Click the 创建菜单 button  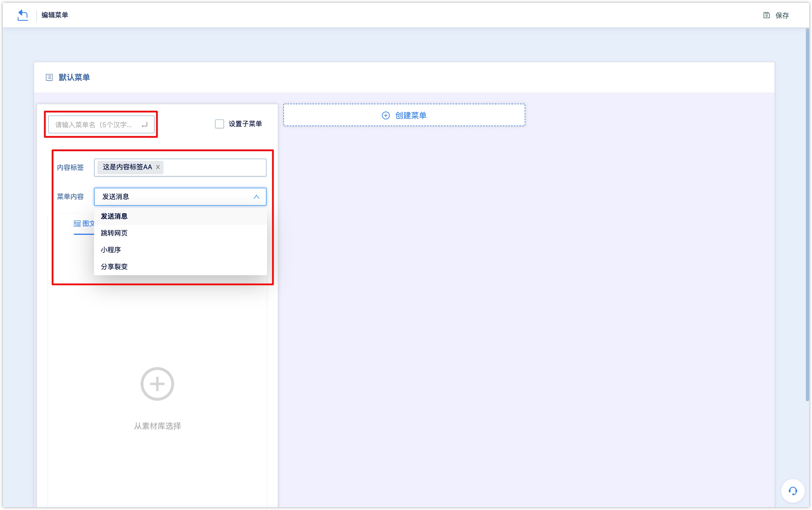(404, 115)
